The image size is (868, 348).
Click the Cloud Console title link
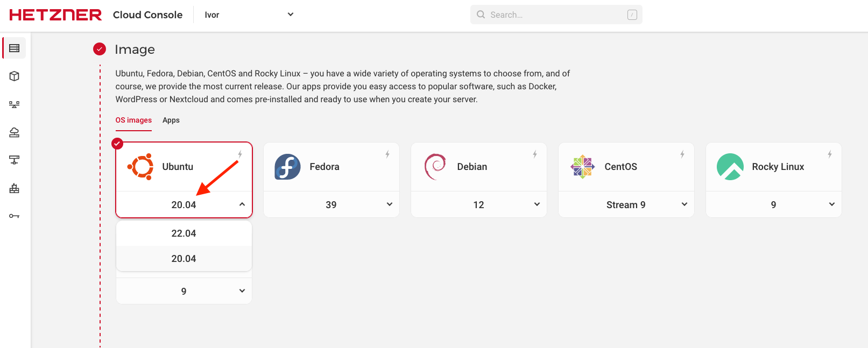147,15
